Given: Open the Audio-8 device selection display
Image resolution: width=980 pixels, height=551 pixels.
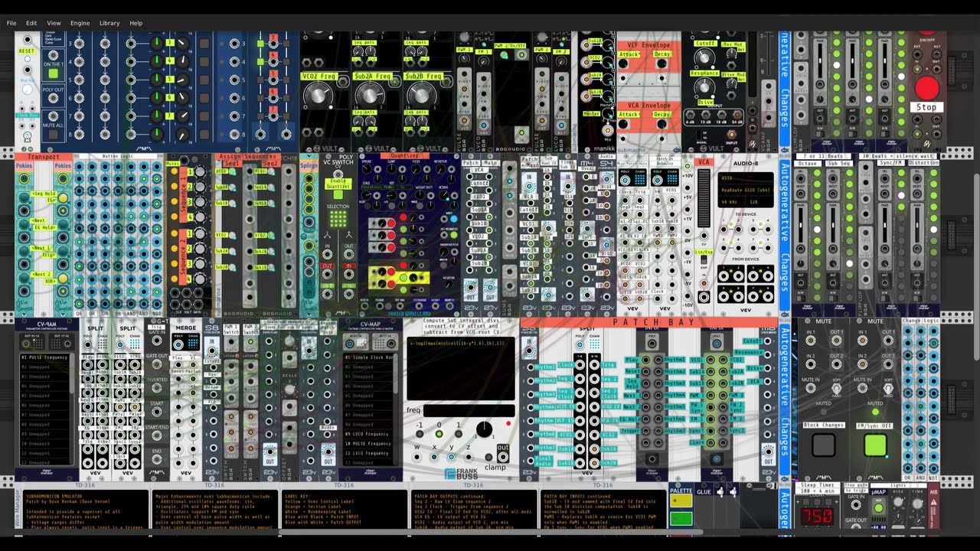Looking at the screenshot, I should (745, 188).
